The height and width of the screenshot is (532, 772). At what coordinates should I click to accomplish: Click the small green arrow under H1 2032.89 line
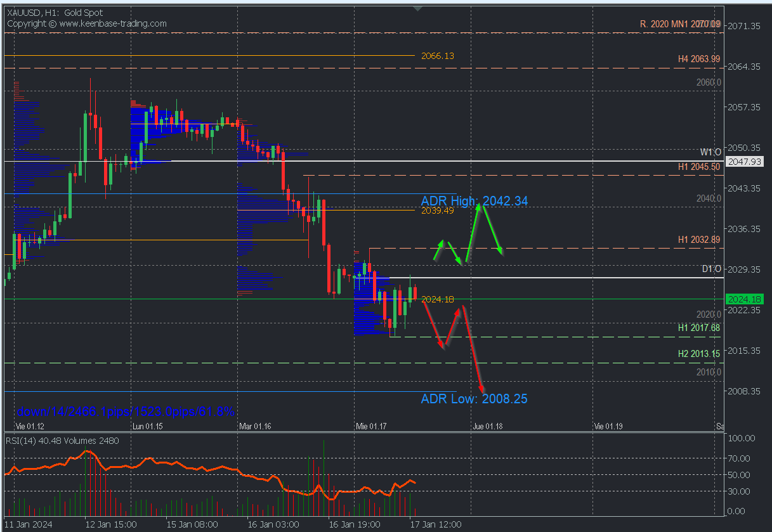(438, 250)
